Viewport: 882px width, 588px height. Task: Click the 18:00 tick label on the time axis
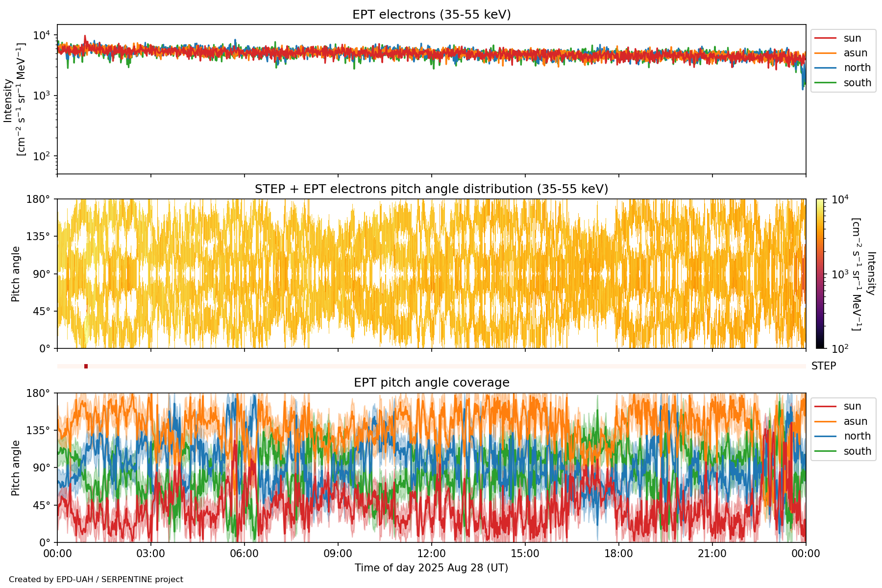click(x=618, y=554)
